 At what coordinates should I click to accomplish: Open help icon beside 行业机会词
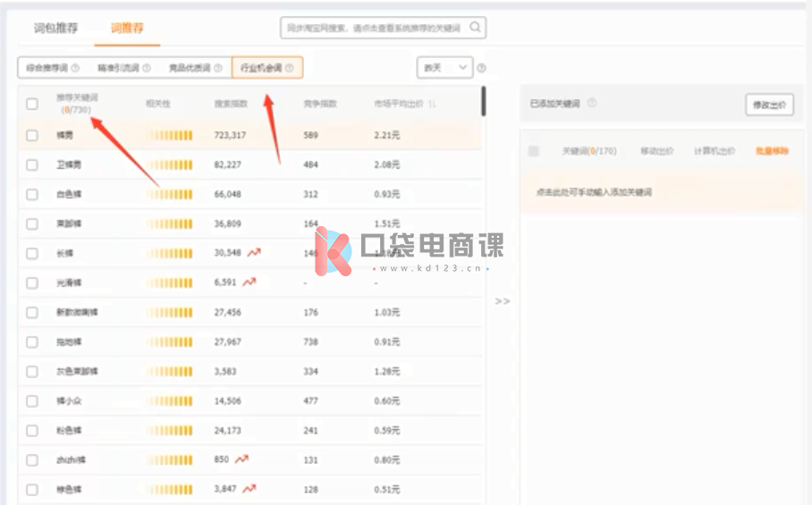[290, 68]
